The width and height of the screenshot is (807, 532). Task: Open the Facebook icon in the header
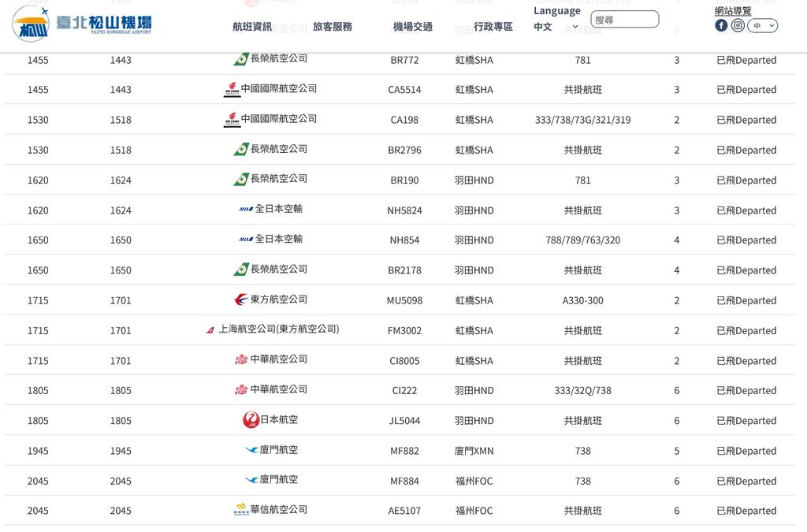(721, 25)
